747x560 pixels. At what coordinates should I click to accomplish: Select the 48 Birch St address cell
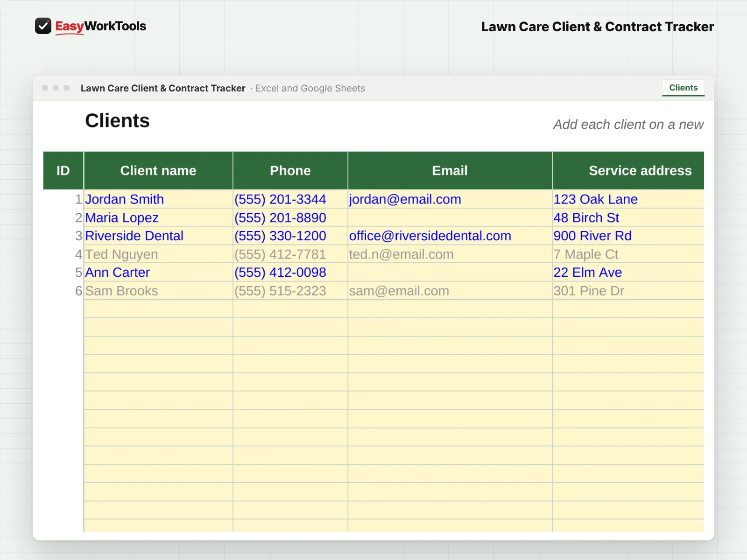point(628,217)
